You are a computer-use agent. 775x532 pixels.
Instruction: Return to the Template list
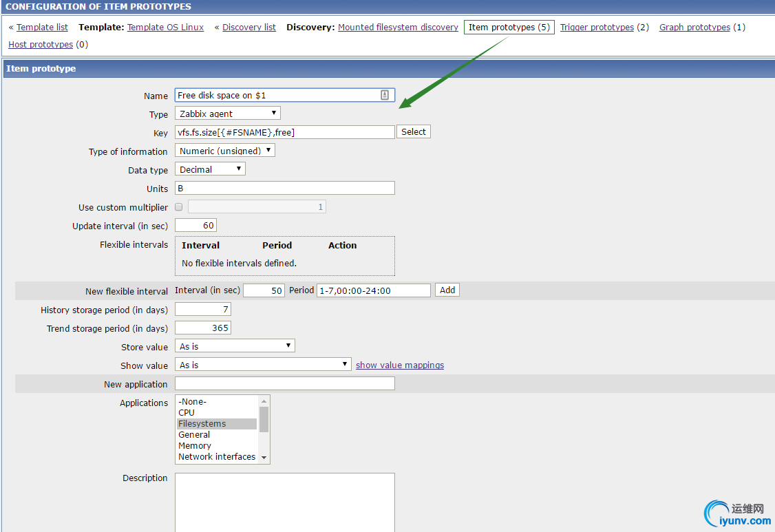[42, 28]
